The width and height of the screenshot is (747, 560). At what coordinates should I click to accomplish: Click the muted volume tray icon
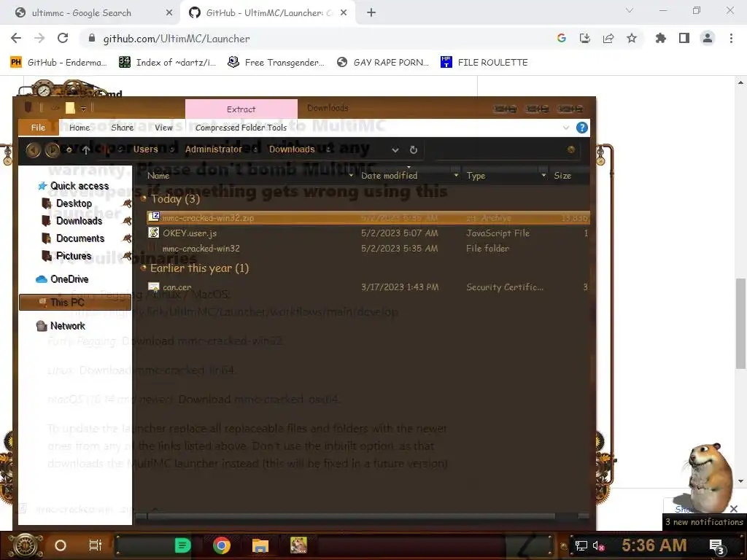(x=599, y=545)
